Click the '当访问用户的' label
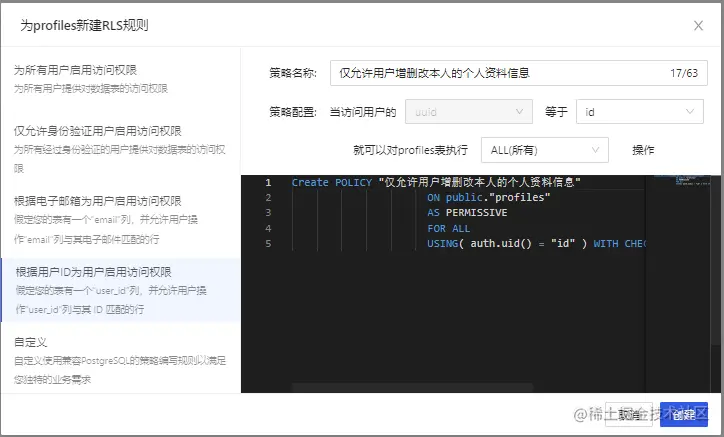This screenshot has height=437, width=724. pyautogui.click(x=363, y=112)
